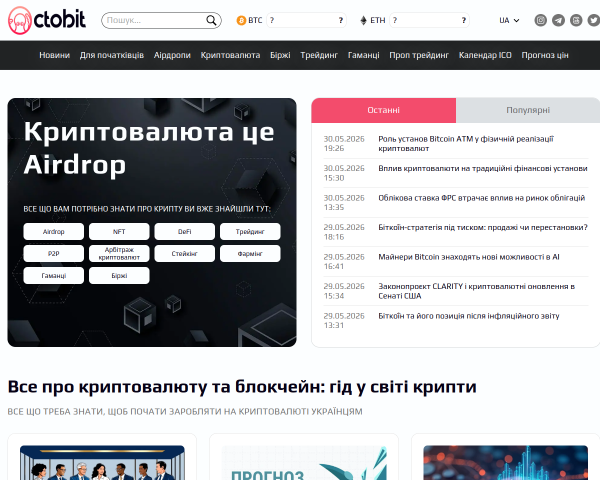Click the Фармінг topic button
Image resolution: width=600 pixels, height=480 pixels.
(x=250, y=253)
